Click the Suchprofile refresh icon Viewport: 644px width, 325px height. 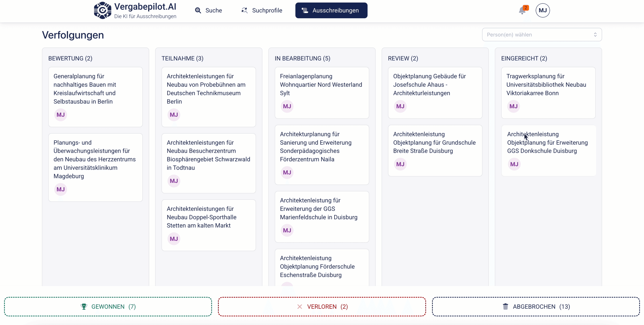(x=244, y=10)
